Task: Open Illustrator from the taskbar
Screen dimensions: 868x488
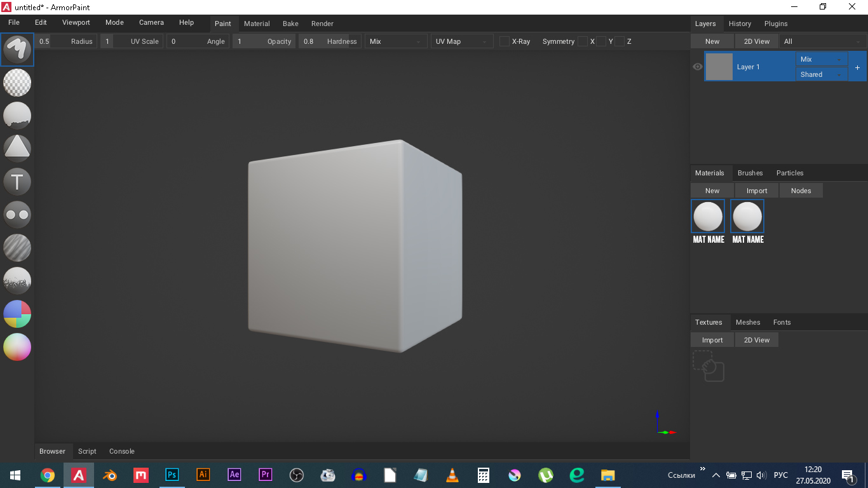Action: [203, 475]
